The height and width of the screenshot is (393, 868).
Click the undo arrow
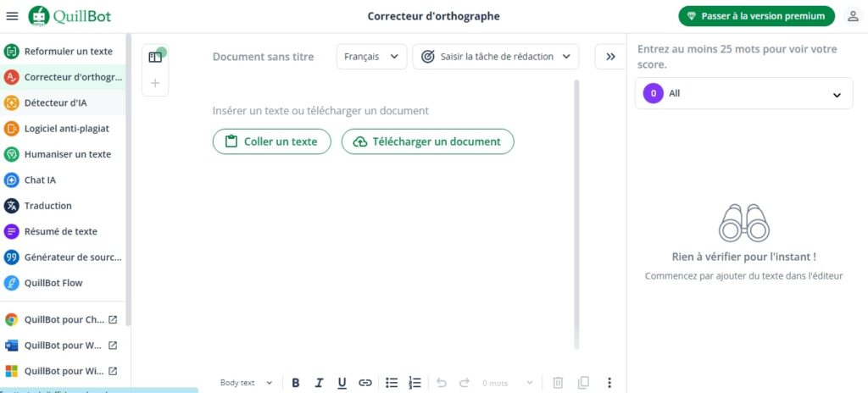pos(441,383)
